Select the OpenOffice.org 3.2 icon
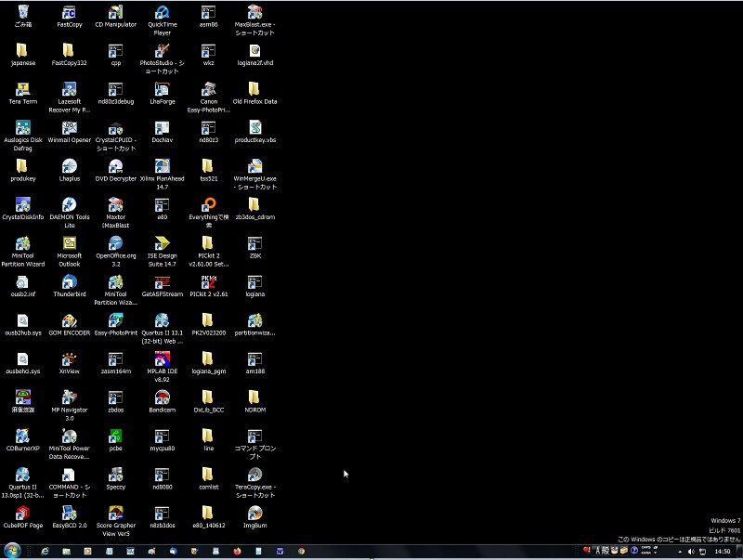 (115, 243)
